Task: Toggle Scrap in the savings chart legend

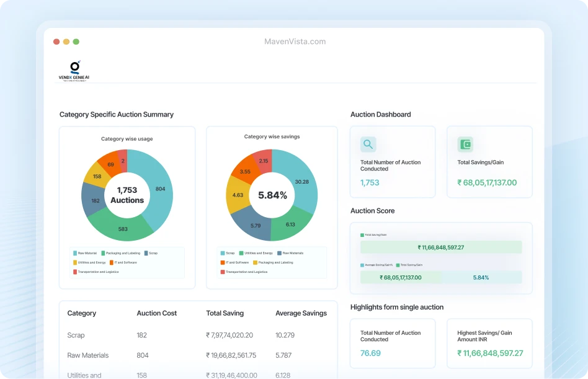Action: pyautogui.click(x=228, y=253)
